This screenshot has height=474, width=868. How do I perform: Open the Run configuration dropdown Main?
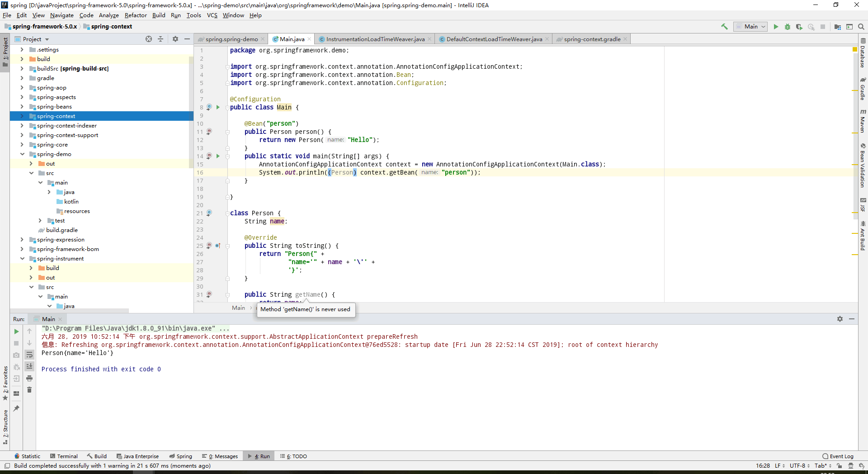pos(750,27)
